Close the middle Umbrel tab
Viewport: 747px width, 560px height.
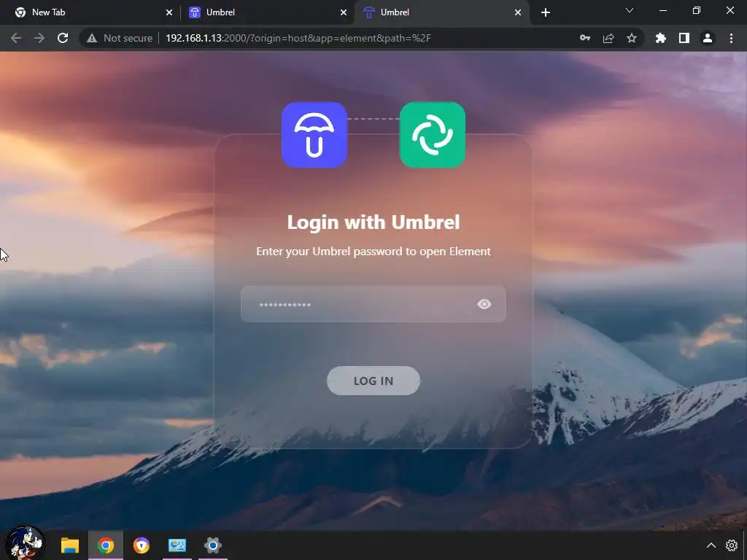[344, 12]
